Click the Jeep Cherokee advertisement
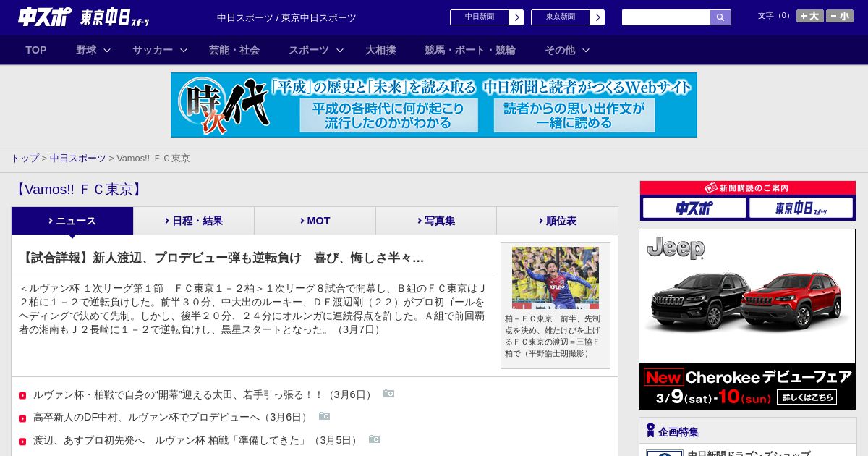Screen dimensions: 868x456 (x=747, y=319)
